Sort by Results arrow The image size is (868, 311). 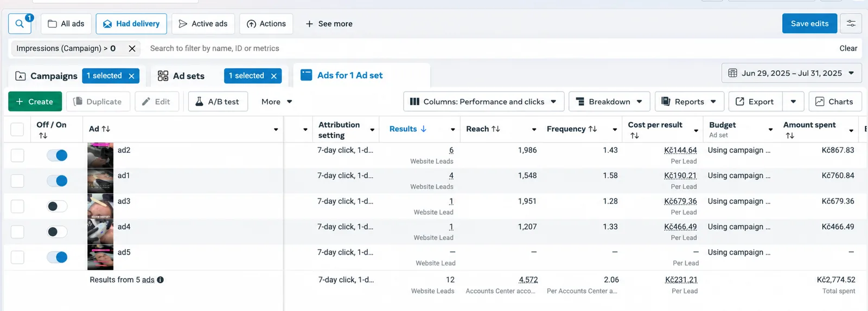pos(424,129)
